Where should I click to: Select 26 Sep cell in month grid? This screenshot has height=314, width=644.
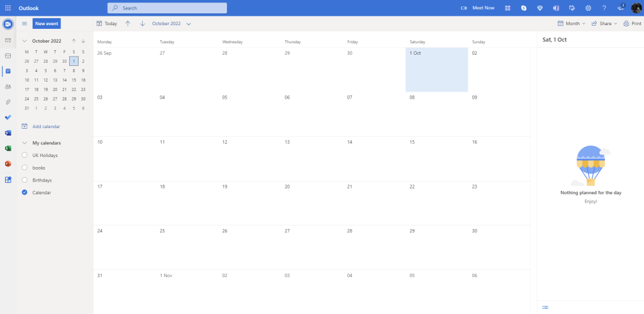pyautogui.click(x=125, y=70)
